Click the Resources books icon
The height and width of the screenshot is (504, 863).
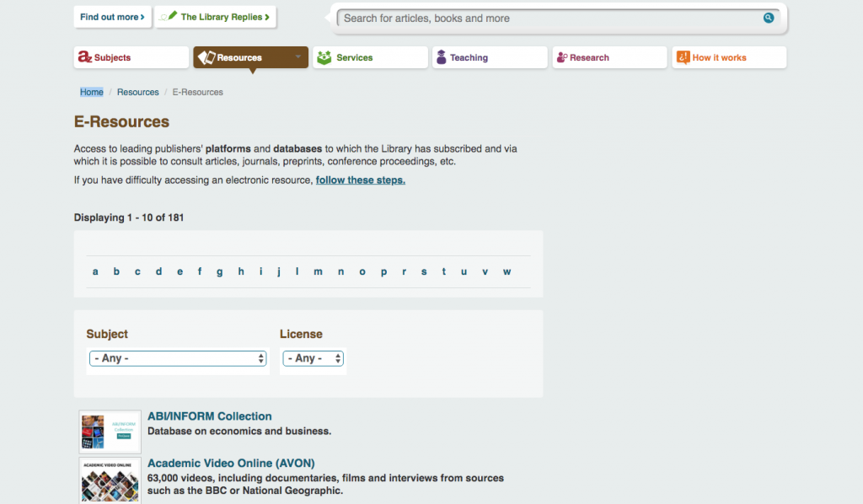pos(206,57)
